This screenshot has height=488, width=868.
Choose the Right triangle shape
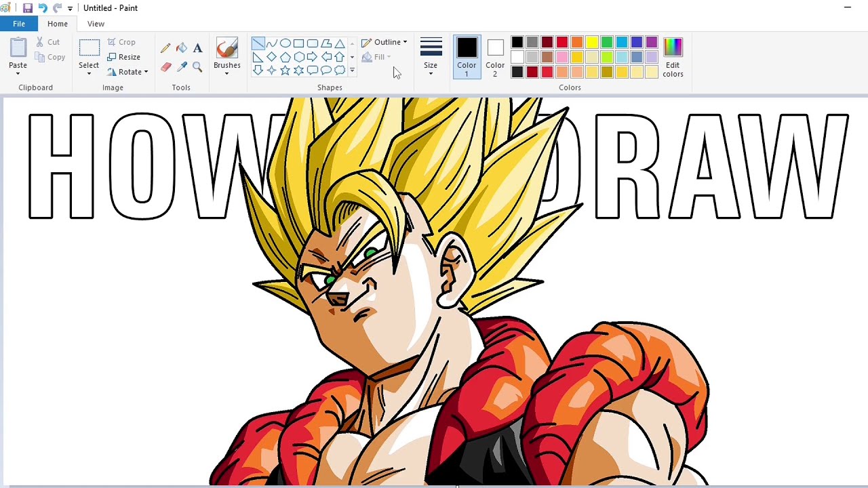258,57
